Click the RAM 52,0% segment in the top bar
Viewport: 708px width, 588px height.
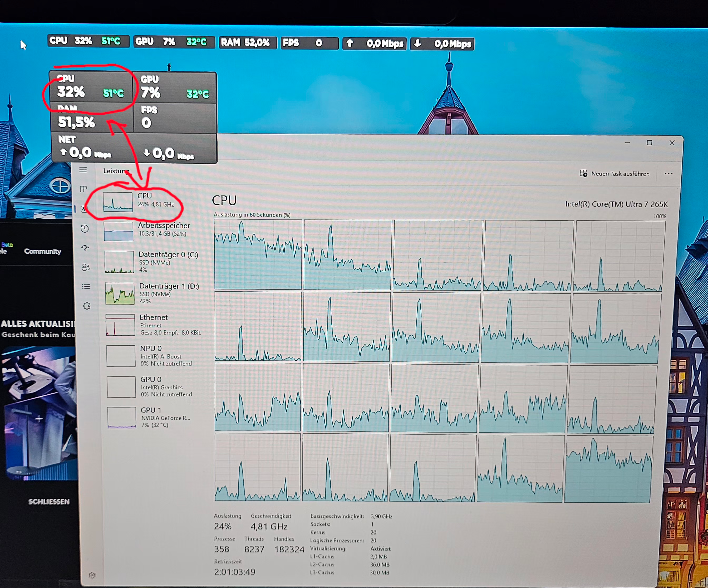(x=248, y=43)
